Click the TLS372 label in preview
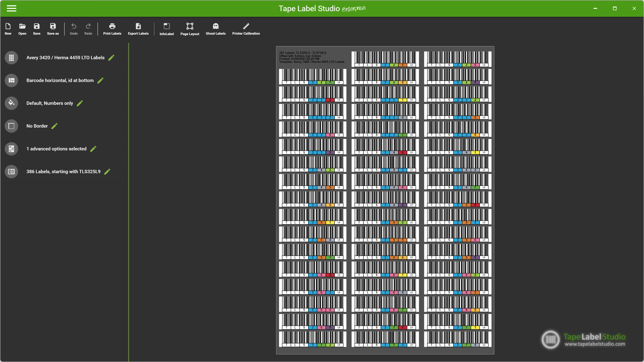Screen dimensions: 644x362 click(x=313, y=339)
